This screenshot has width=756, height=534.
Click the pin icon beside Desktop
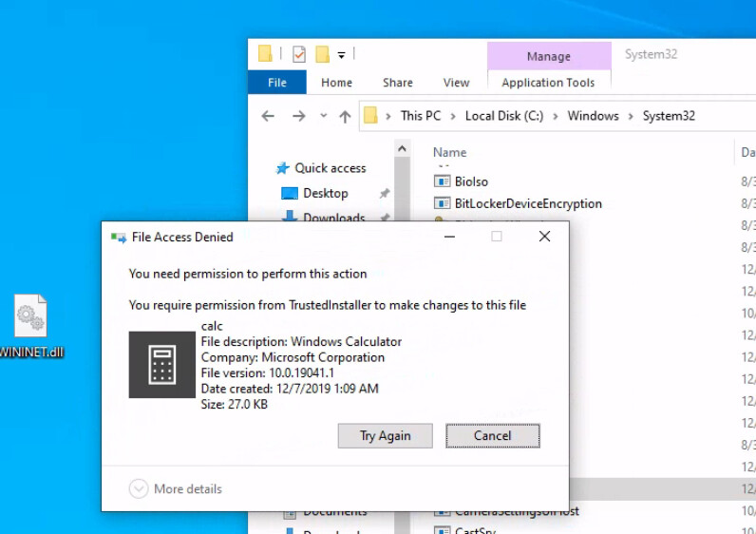pos(385,194)
